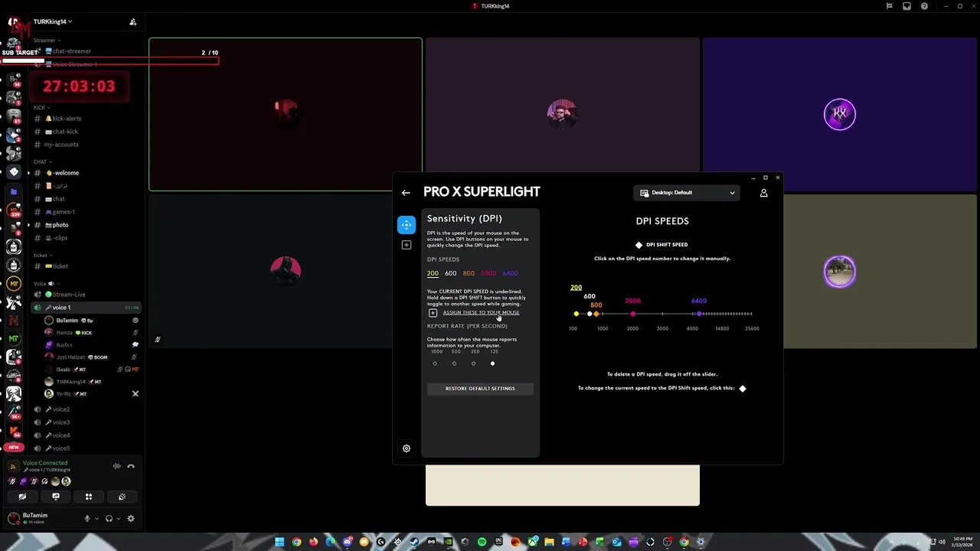
Task: Invite people to TURKking14 server
Action: (132, 21)
